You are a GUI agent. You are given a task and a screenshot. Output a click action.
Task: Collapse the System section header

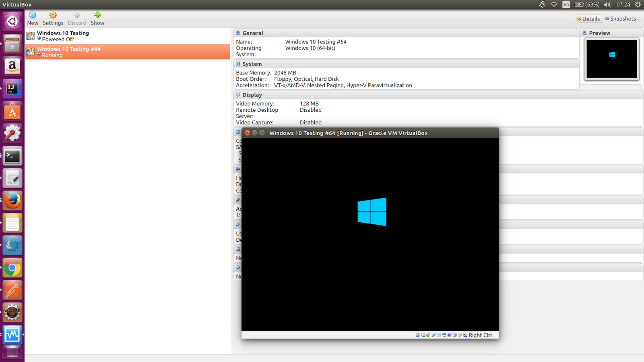pos(238,64)
